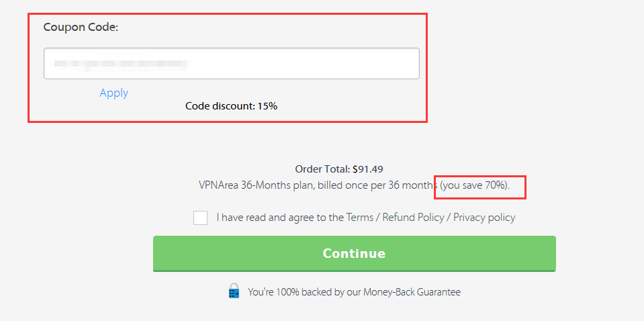Click the blurred coupon text inside field

pyautogui.click(x=121, y=64)
